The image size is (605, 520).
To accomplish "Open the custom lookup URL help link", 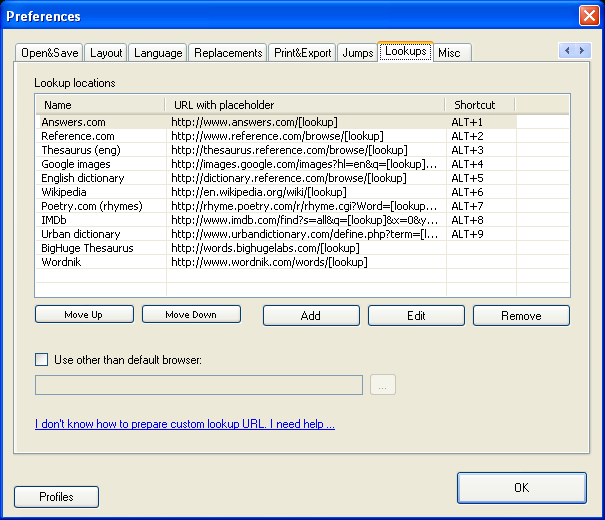I will [x=185, y=424].
